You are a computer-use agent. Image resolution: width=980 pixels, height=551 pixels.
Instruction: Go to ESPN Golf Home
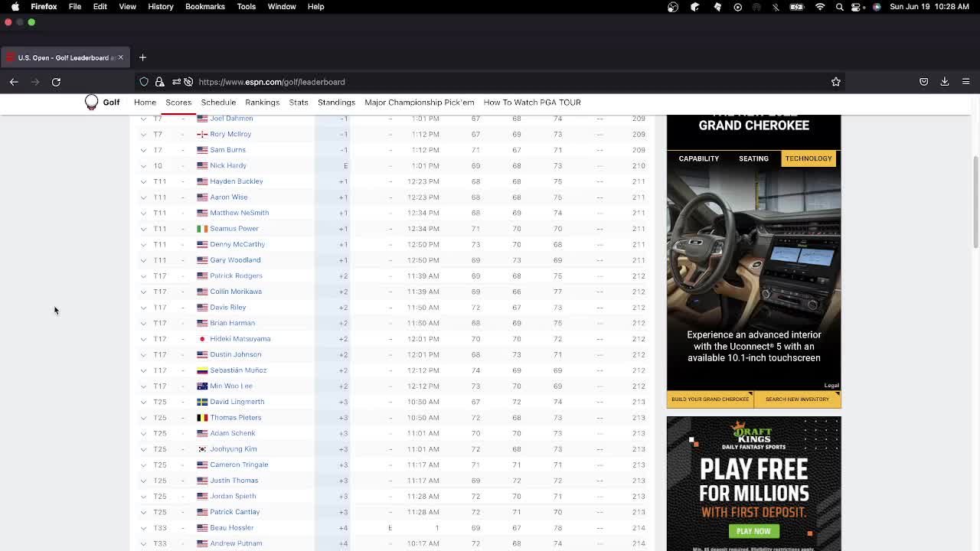point(145,103)
